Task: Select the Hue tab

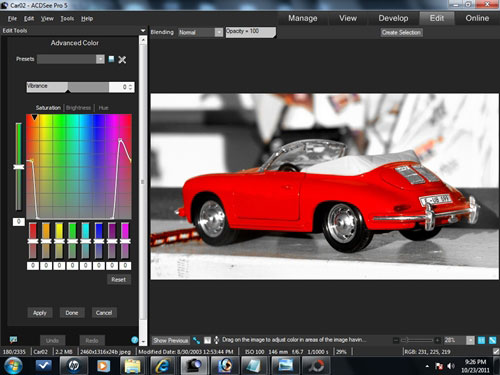Action: 103,108
